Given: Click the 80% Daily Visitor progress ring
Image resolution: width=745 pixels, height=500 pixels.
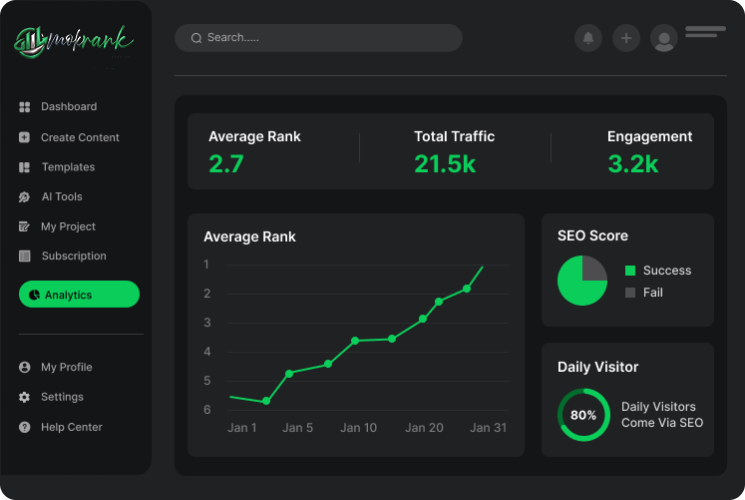Looking at the screenshot, I should pos(583,415).
